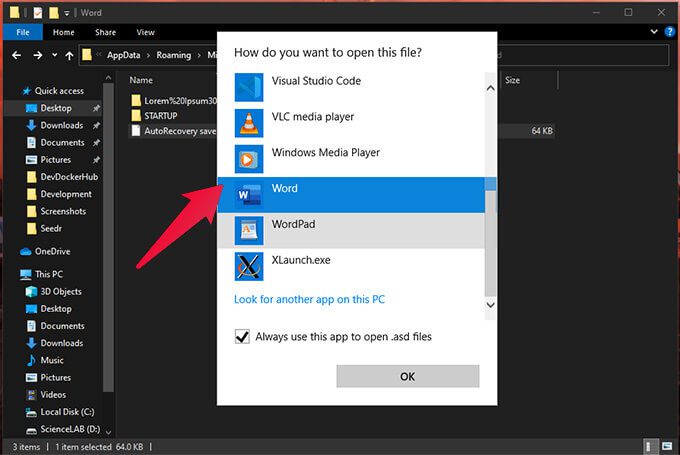Click AppData in the address bar

(124, 55)
